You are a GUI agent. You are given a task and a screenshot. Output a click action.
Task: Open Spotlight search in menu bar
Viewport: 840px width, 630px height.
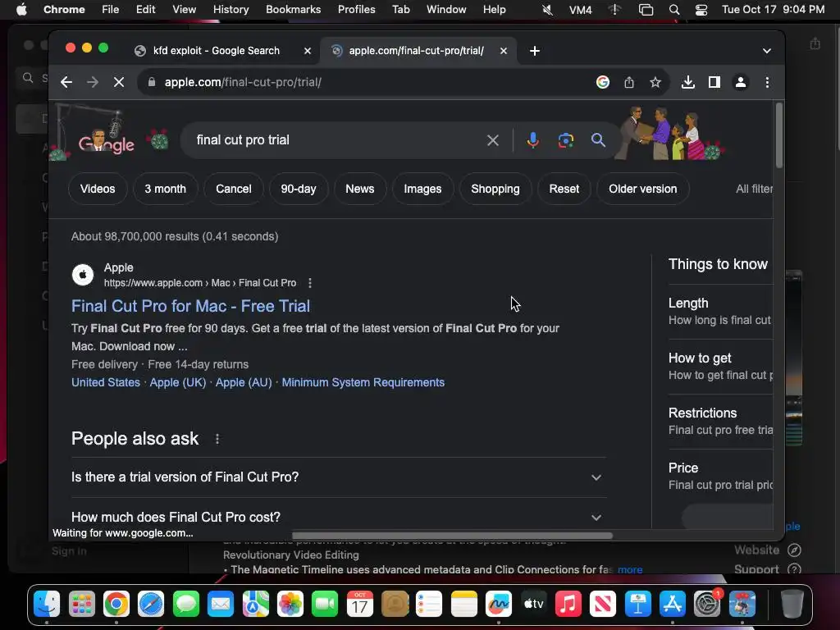click(x=674, y=10)
